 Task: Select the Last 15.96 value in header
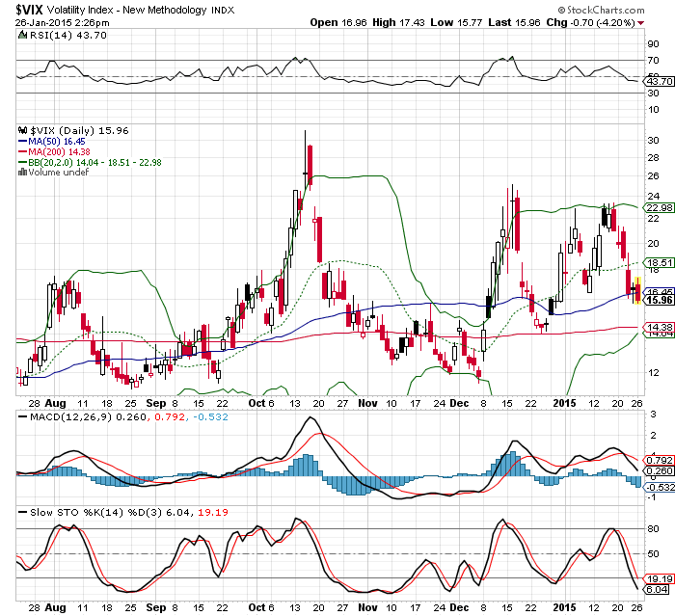pyautogui.click(x=514, y=23)
